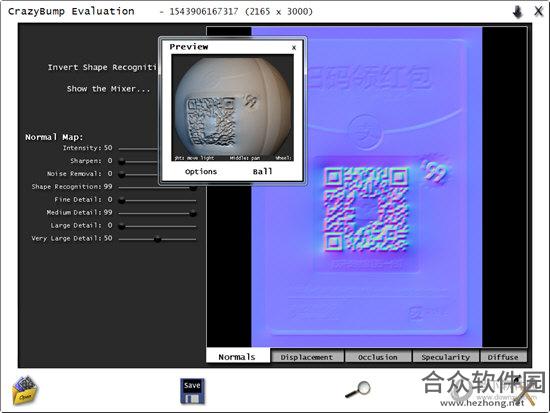The width and height of the screenshot is (550, 413).
Task: Click the Medium Detail slider handle
Action: [x=193, y=213]
